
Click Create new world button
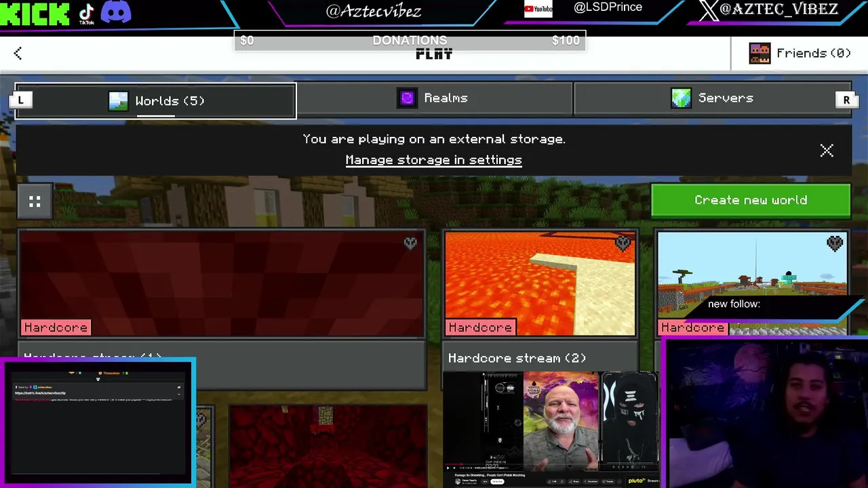point(751,201)
